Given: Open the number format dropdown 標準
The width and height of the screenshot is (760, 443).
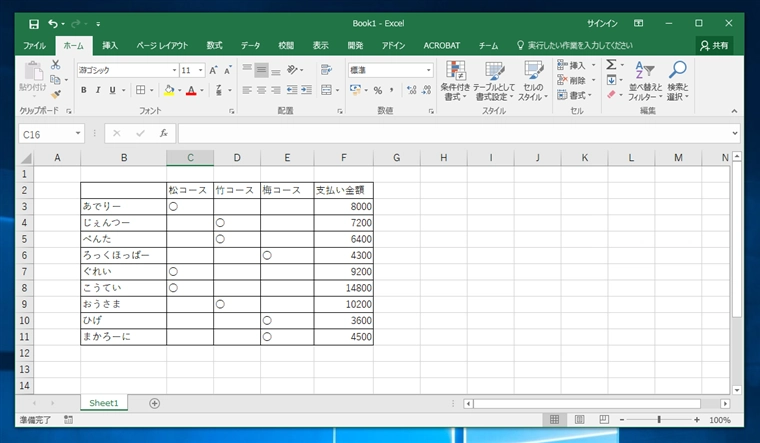Looking at the screenshot, I should (428, 70).
